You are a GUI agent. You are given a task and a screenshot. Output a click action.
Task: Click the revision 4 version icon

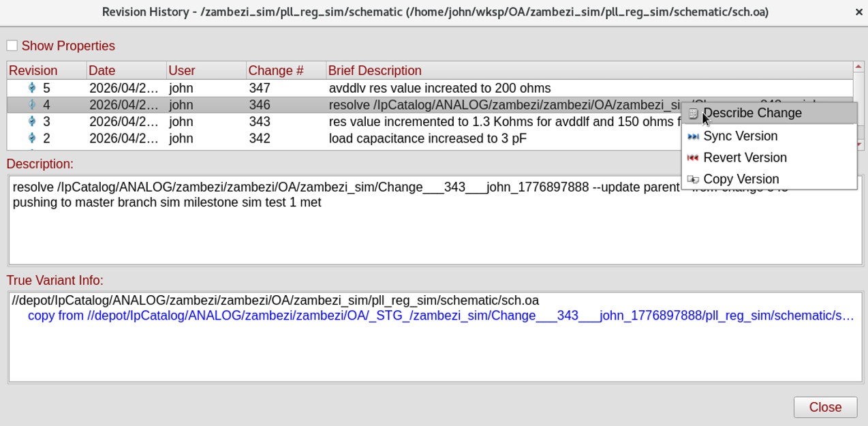[31, 105]
